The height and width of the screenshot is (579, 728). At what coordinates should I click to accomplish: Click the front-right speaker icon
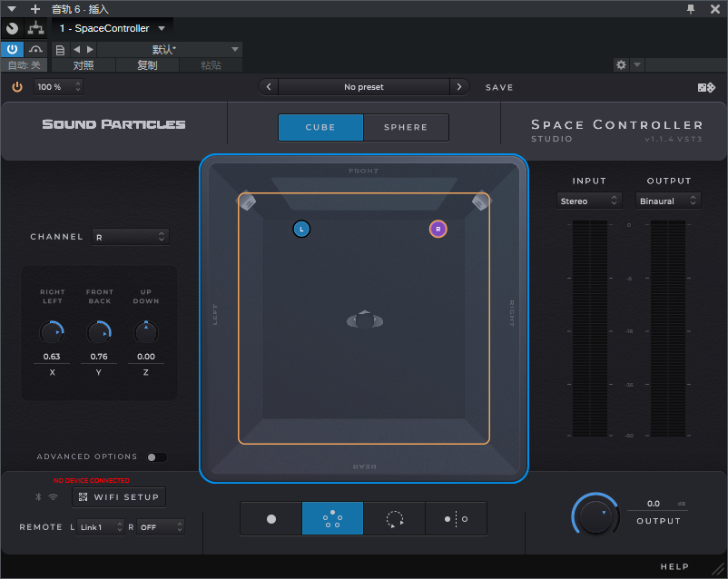(481, 201)
